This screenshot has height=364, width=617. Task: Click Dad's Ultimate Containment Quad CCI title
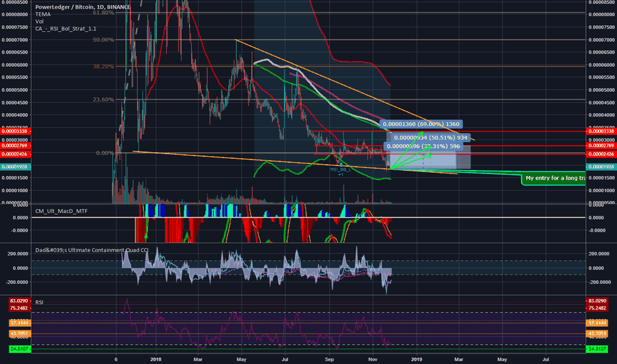91,250
